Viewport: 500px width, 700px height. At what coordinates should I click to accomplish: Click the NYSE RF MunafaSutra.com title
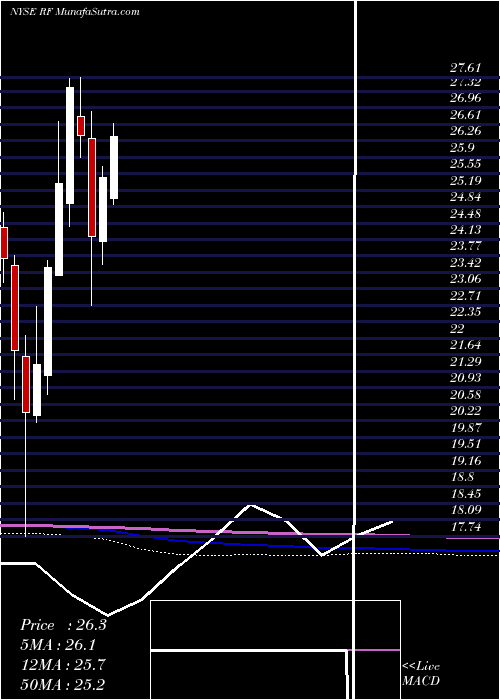75,12
